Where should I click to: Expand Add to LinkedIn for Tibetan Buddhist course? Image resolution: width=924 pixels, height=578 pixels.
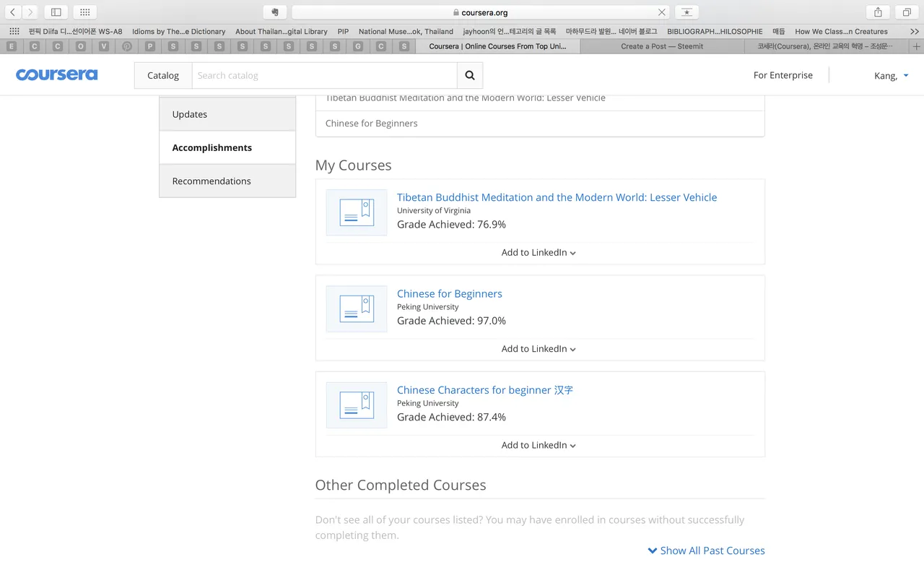[539, 253]
